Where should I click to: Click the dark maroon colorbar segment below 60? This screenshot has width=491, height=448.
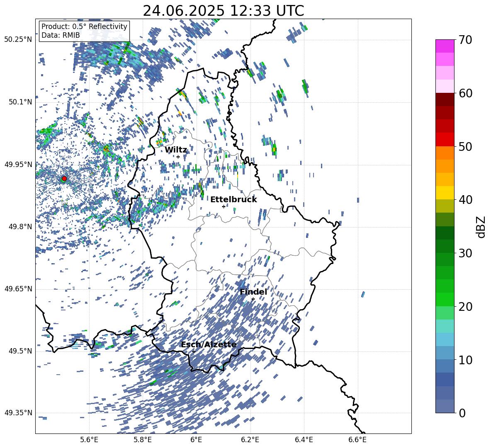[x=445, y=99]
